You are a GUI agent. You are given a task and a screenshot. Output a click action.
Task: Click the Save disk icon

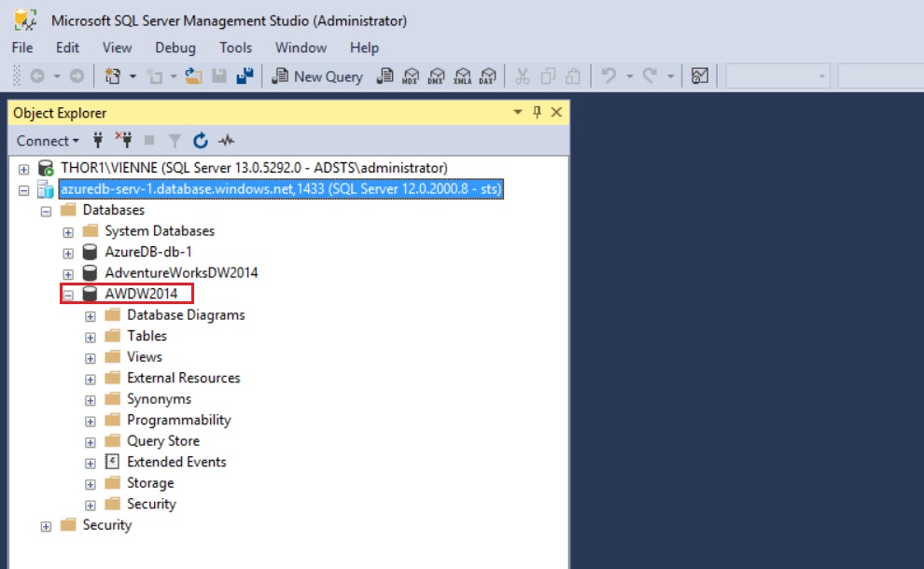point(219,76)
